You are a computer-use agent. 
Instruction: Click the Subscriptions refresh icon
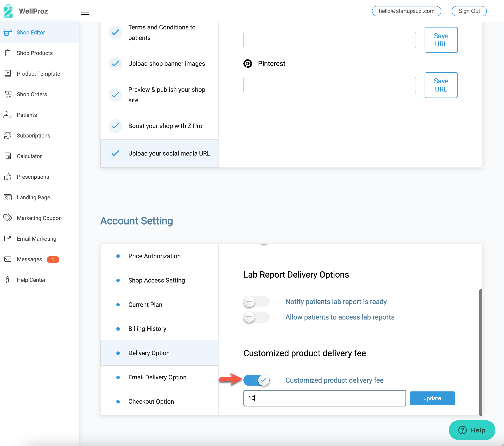8,136
